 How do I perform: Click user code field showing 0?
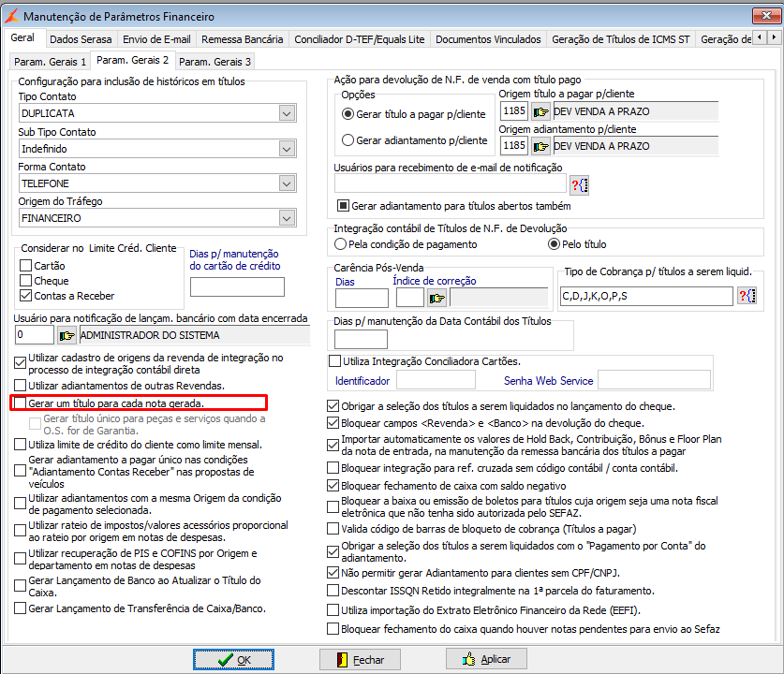click(x=34, y=335)
